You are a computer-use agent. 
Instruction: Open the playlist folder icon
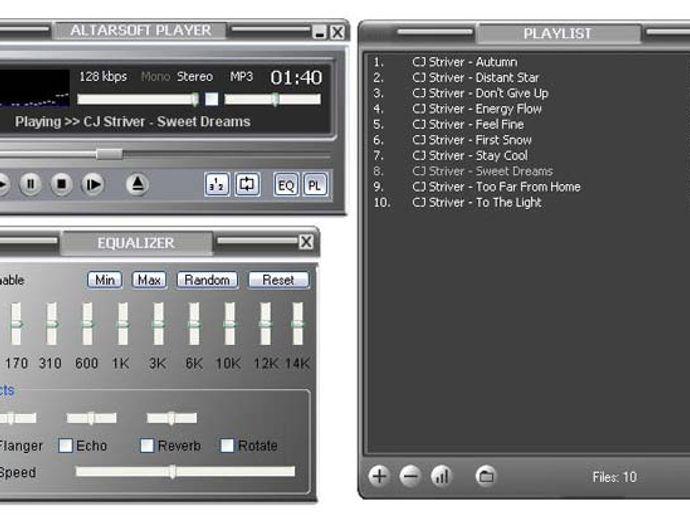486,476
